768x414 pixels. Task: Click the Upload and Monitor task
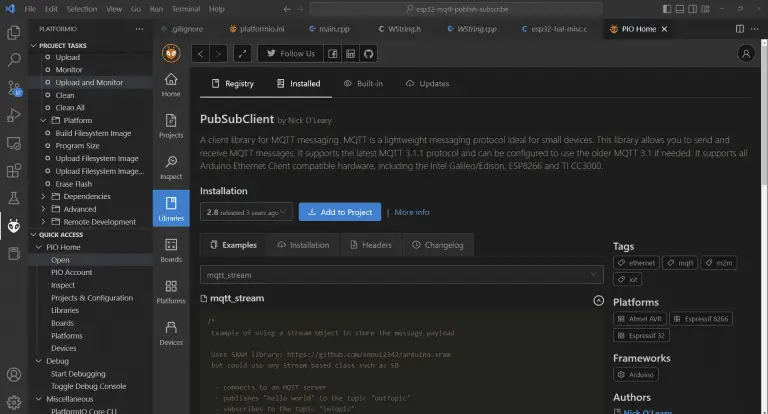click(x=89, y=83)
